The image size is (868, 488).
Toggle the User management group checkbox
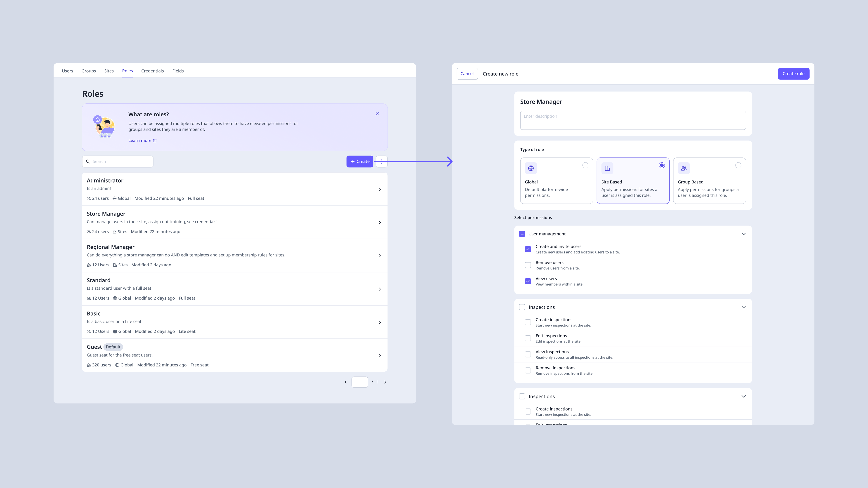point(522,234)
